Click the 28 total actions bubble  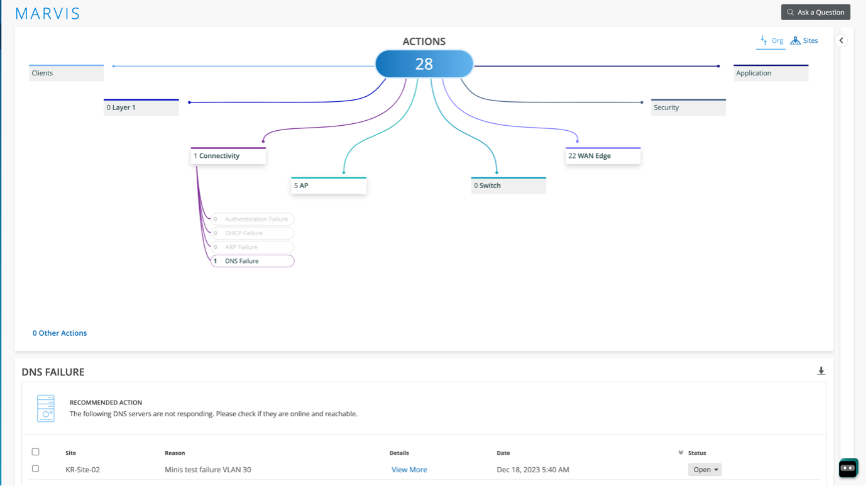424,64
